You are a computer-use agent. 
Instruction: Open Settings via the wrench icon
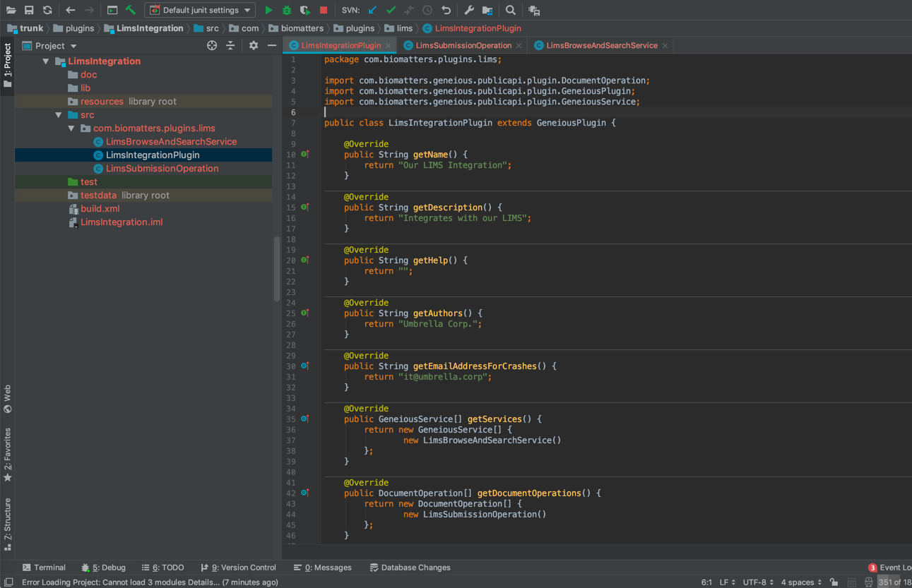pos(469,10)
